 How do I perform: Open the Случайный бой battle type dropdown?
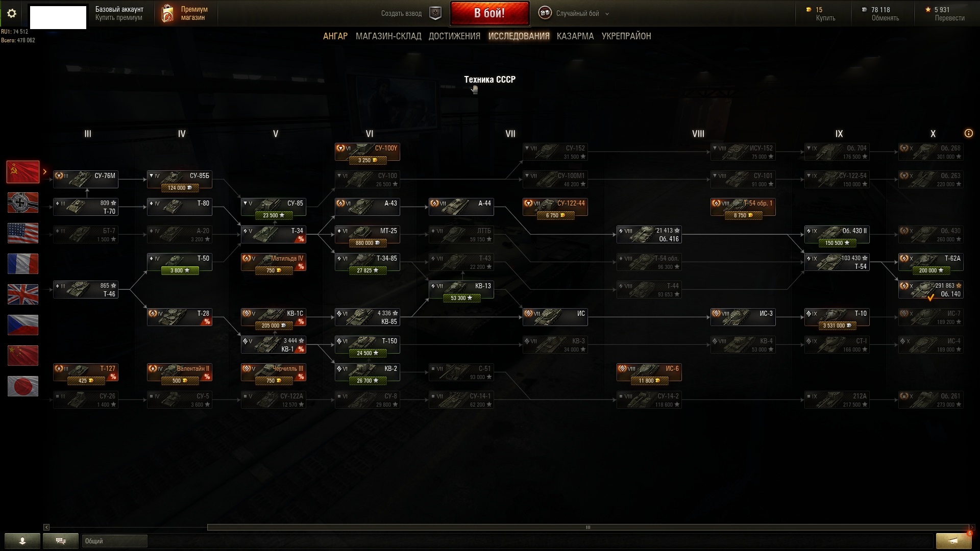click(x=574, y=13)
